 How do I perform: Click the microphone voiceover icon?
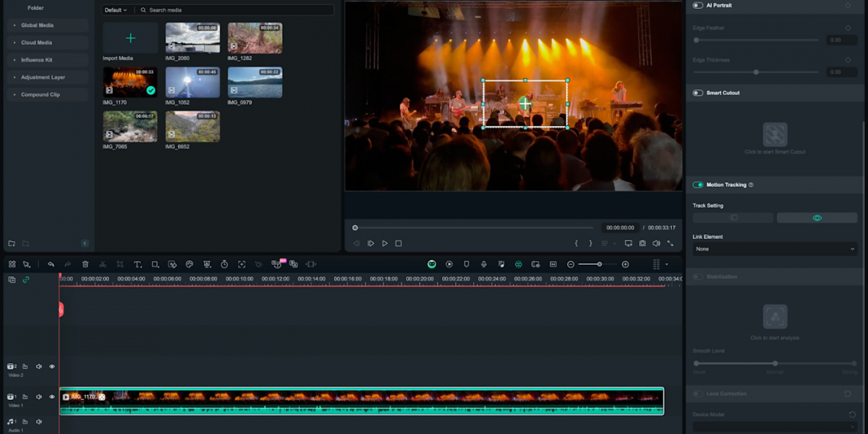[x=484, y=265]
